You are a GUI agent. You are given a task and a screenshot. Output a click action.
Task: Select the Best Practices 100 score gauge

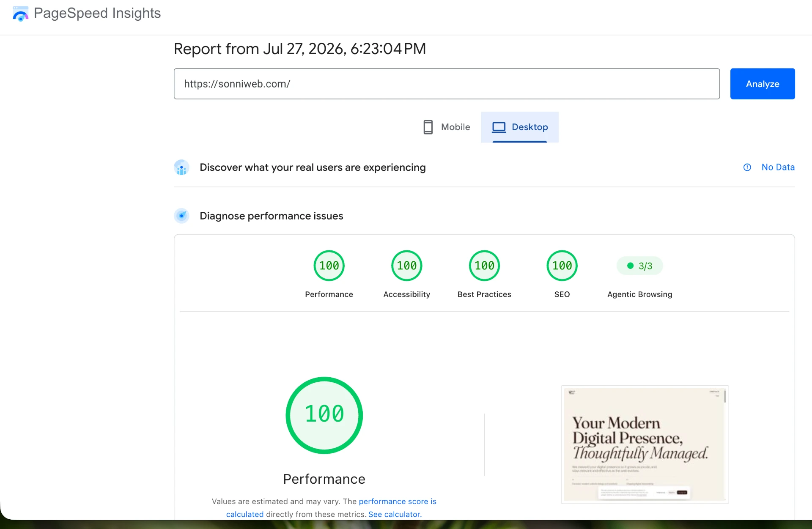[484, 266]
